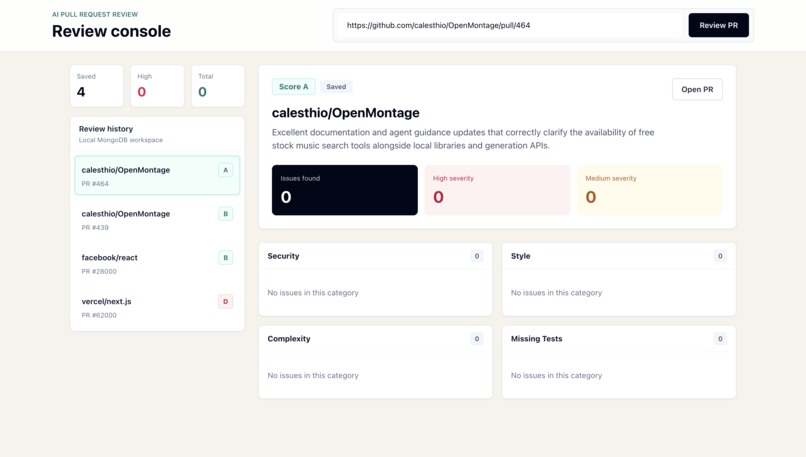Click the Complexity issue count badge
This screenshot has height=457, width=806.
(477, 339)
